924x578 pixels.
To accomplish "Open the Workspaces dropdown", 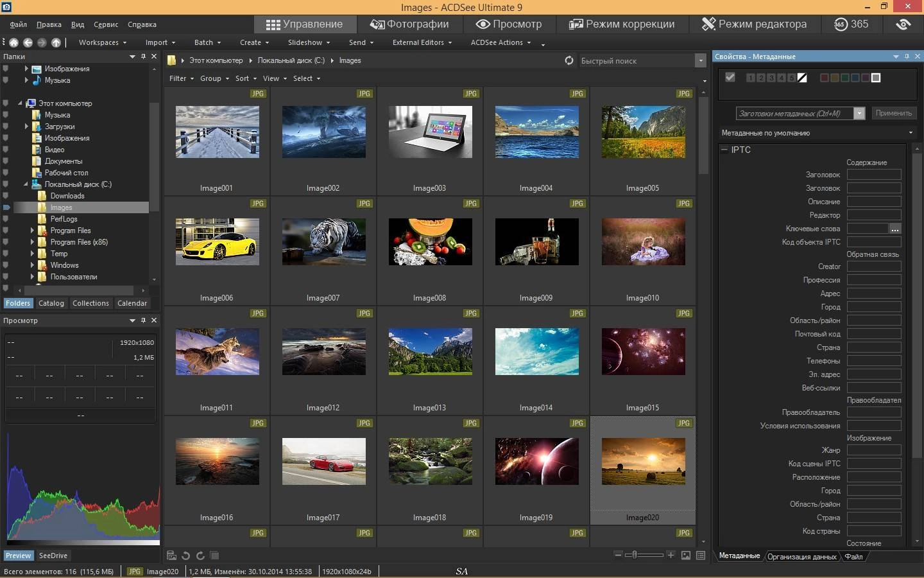I will tap(102, 42).
